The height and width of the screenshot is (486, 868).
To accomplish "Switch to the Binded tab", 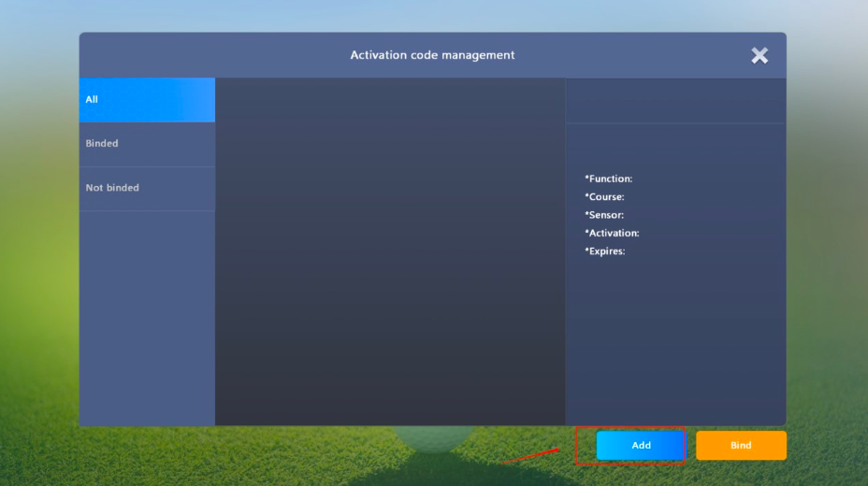I will tap(147, 144).
